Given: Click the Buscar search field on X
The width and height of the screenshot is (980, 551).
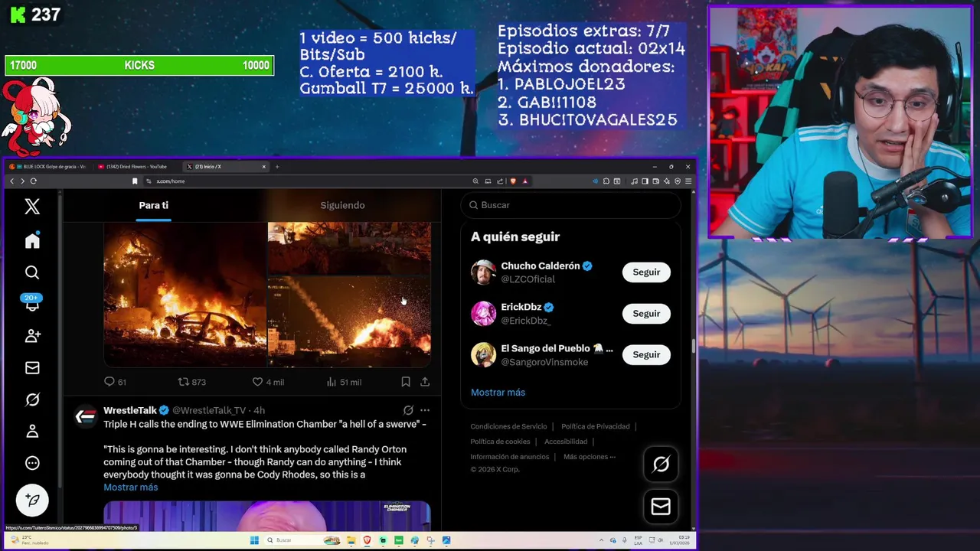Looking at the screenshot, I should (570, 205).
